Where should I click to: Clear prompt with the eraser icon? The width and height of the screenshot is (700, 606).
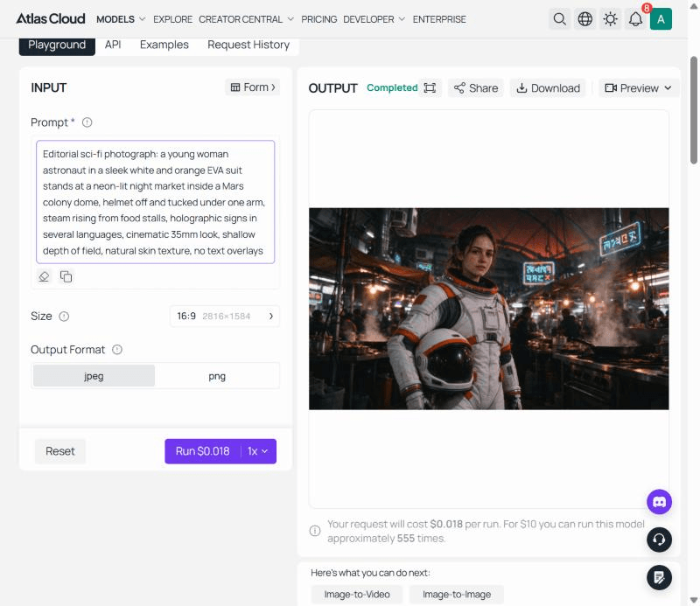click(x=44, y=276)
